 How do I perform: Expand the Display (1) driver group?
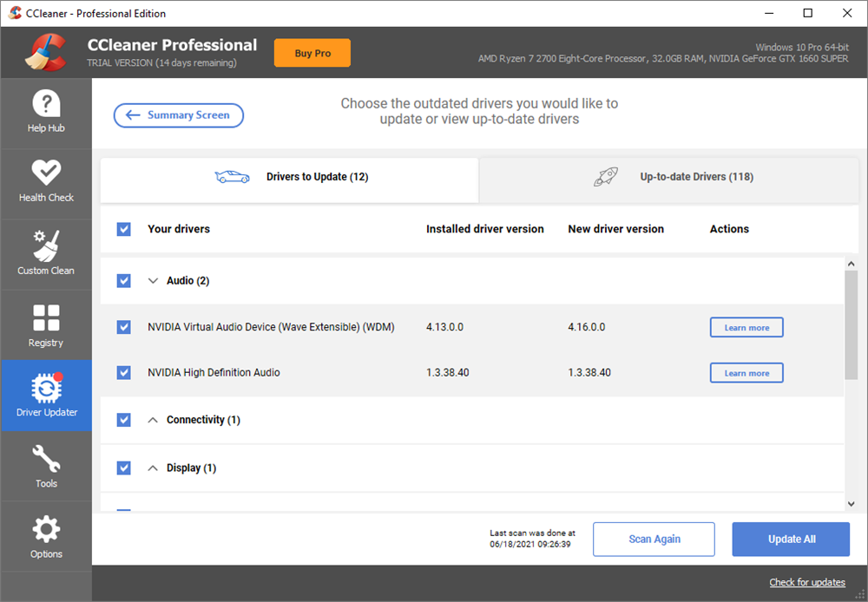[x=154, y=468]
